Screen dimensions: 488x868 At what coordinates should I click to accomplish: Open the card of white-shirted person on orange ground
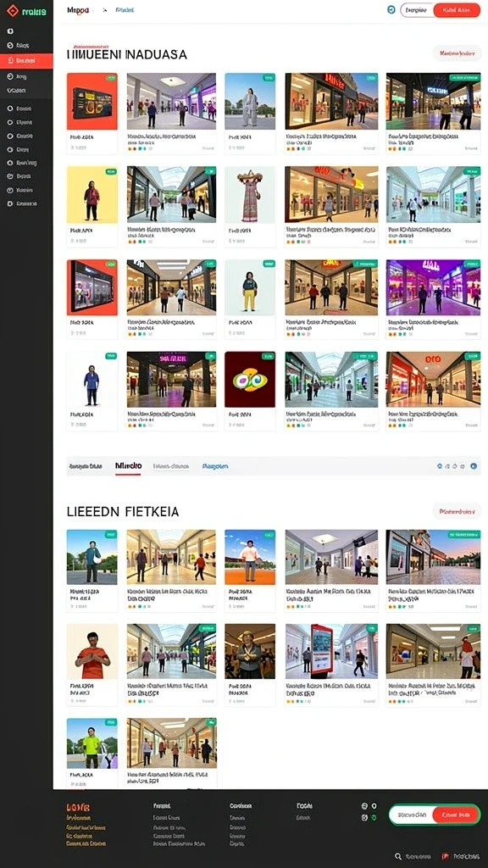coord(250,570)
